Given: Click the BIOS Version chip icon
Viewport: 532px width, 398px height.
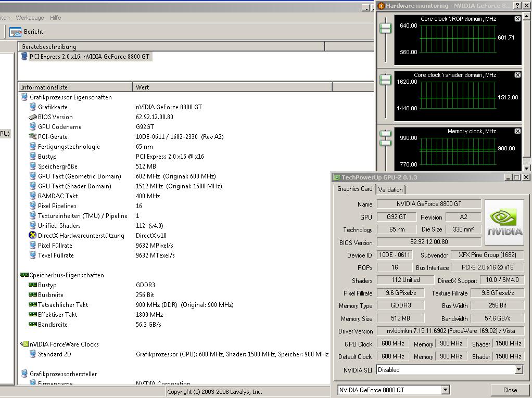Looking at the screenshot, I should click(33, 117).
